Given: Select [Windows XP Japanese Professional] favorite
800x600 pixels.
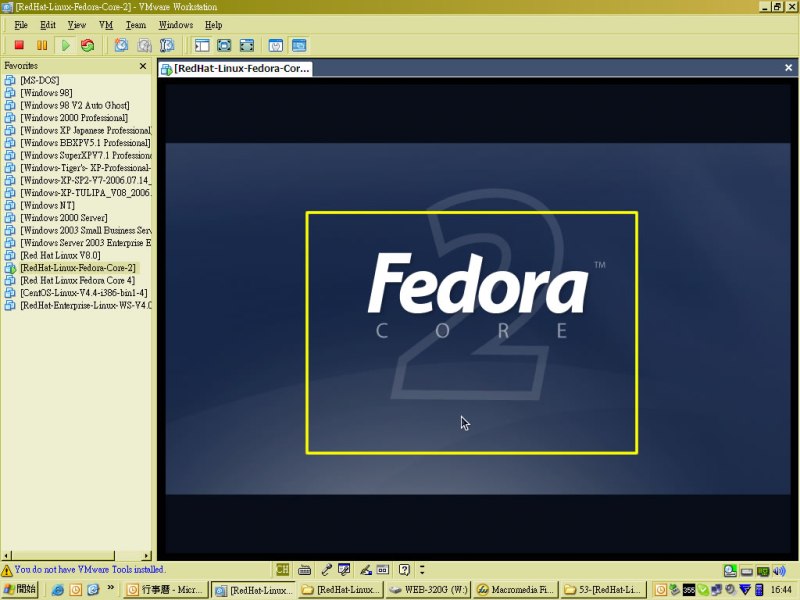Looking at the screenshot, I should (85, 130).
